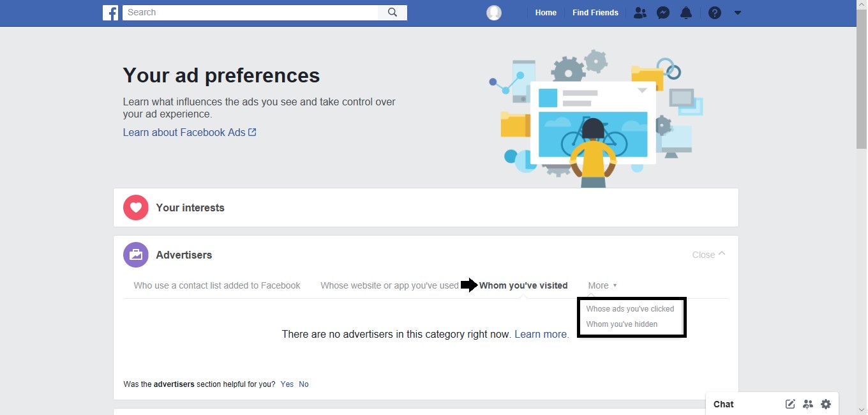Choose Whom you've hidden
This screenshot has height=415, width=868.
(622, 324)
